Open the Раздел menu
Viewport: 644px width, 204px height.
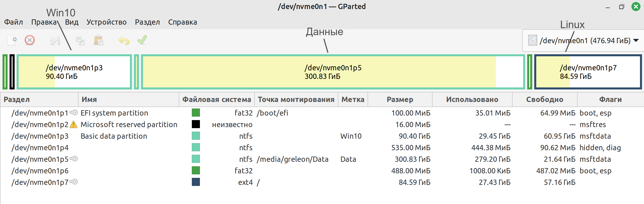(x=147, y=22)
